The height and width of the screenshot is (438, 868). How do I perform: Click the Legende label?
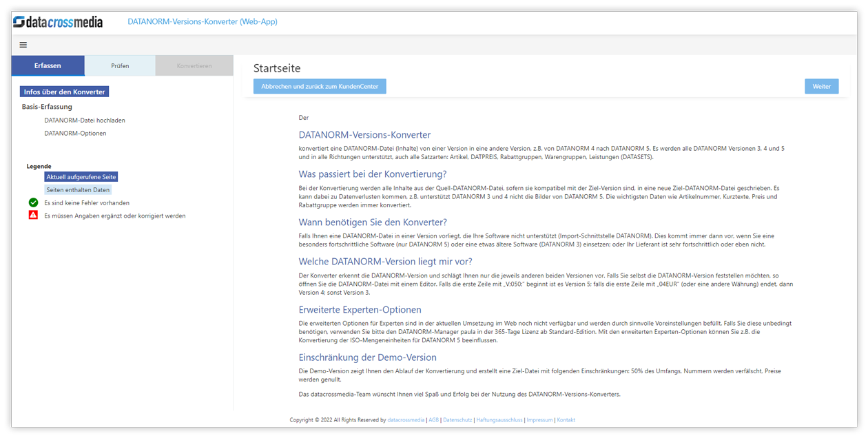click(x=39, y=166)
